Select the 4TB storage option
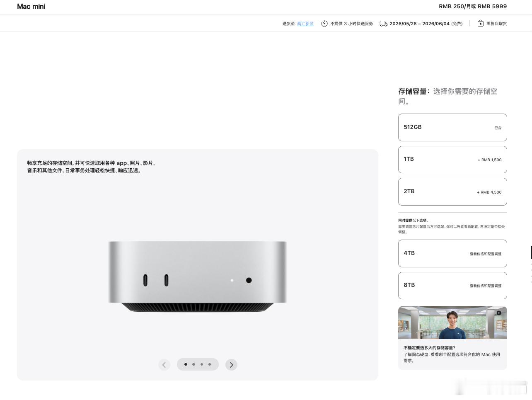 (452, 253)
